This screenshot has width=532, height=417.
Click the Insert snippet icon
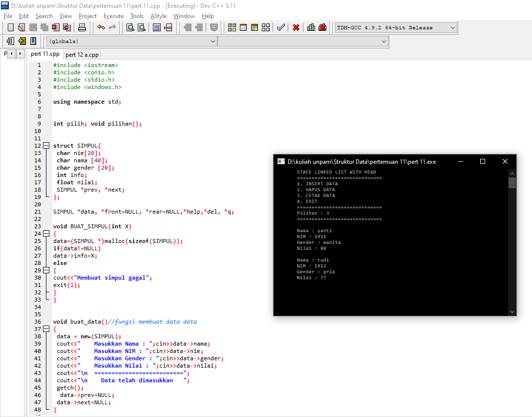[10, 41]
